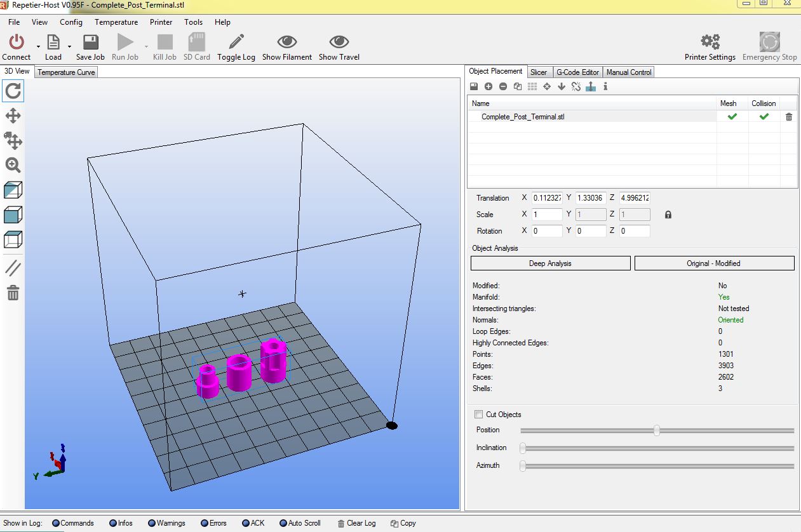801x532 pixels.
Task: Open Printer Settings gears icon
Action: [710, 42]
